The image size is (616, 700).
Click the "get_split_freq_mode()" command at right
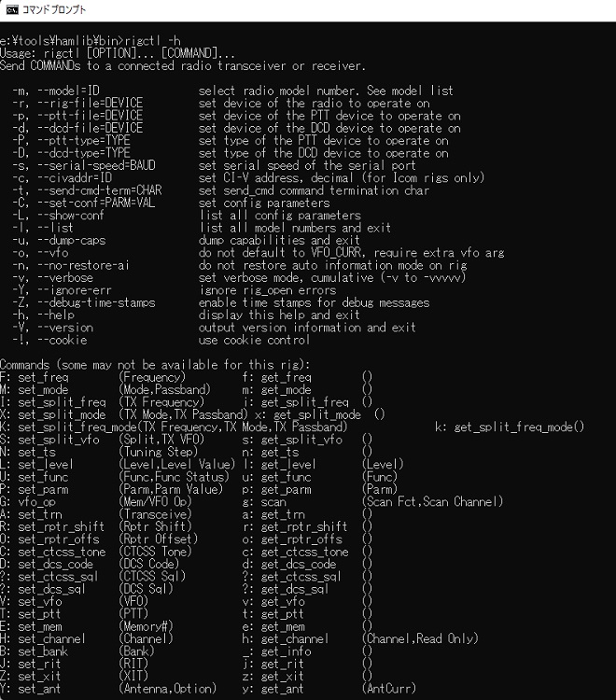point(519,428)
